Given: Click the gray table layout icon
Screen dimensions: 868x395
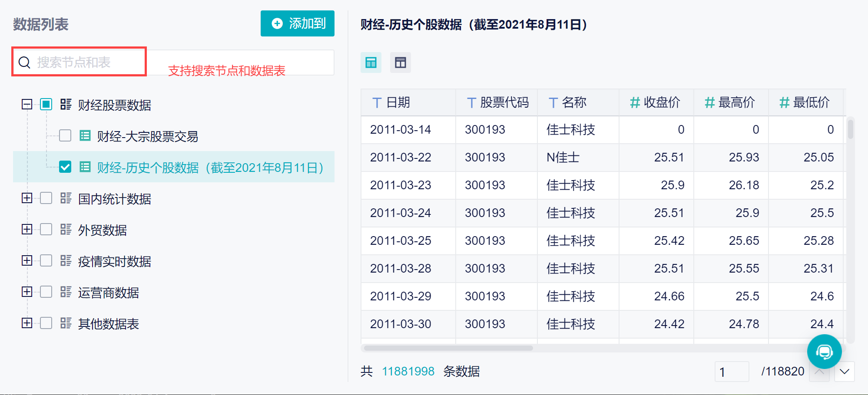Looking at the screenshot, I should click(x=401, y=63).
